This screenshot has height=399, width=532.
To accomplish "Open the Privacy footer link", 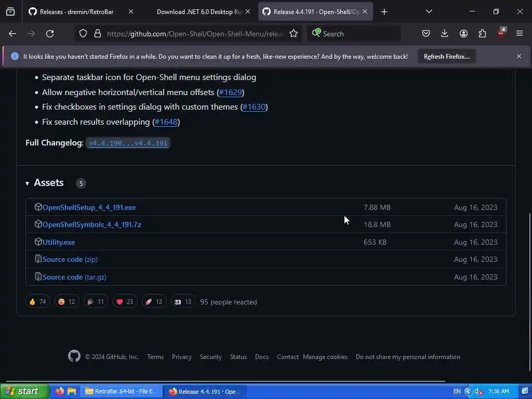I will pyautogui.click(x=181, y=357).
